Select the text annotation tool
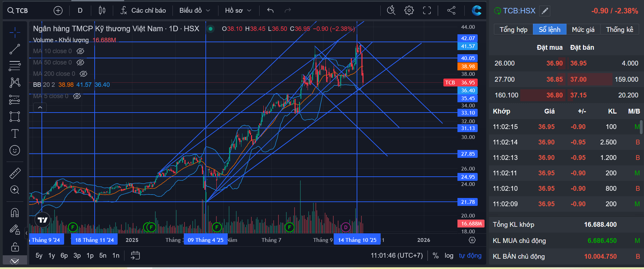 (15, 133)
